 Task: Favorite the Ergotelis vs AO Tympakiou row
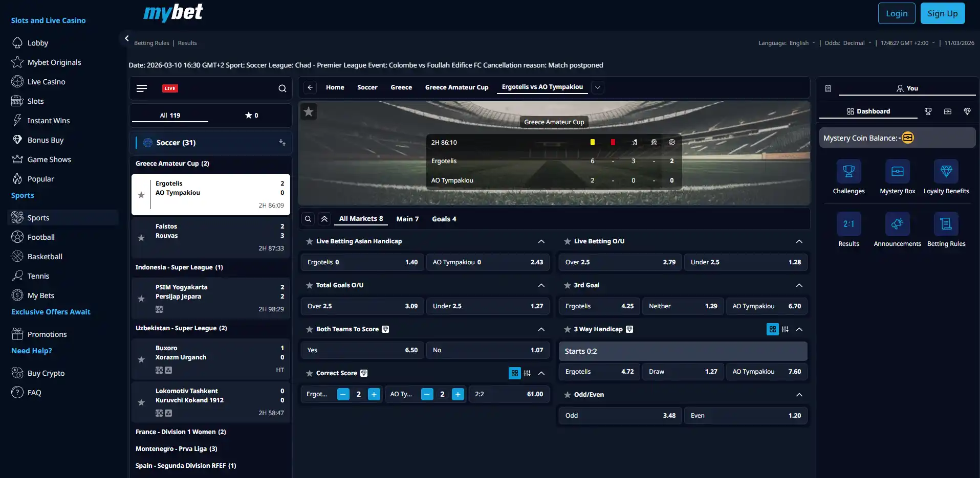pos(141,195)
